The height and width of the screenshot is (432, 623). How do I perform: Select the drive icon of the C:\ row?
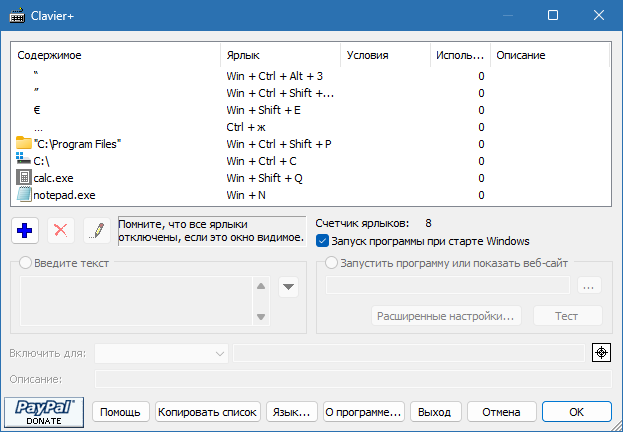(x=23, y=159)
